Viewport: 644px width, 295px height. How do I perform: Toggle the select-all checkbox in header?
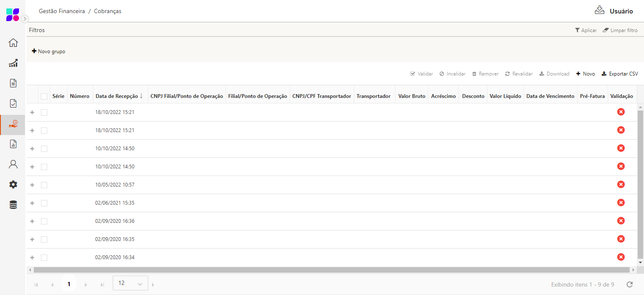tap(44, 96)
